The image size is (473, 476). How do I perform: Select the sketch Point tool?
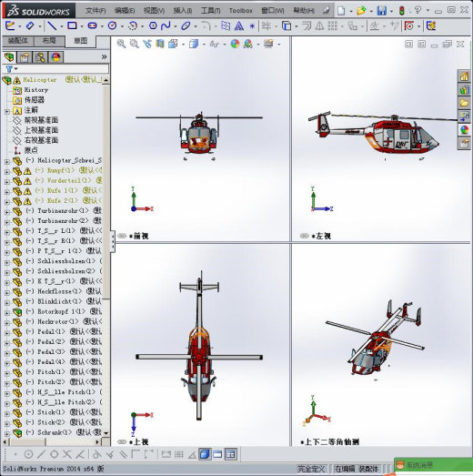252,26
